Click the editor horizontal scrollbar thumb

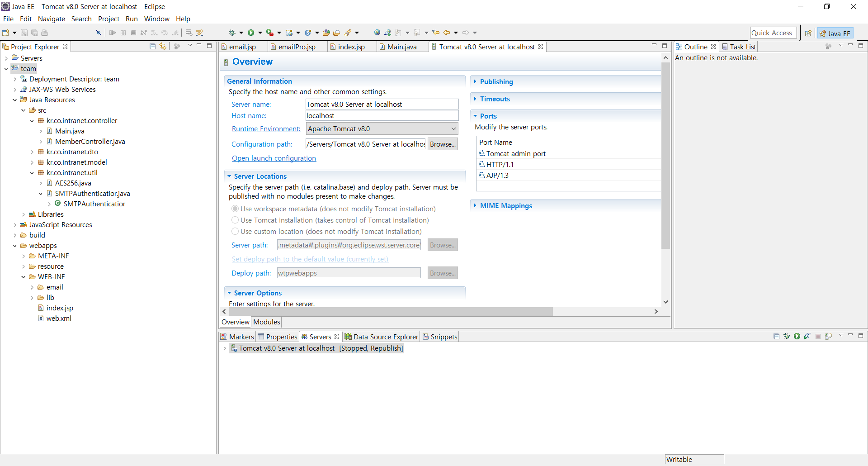click(391, 312)
